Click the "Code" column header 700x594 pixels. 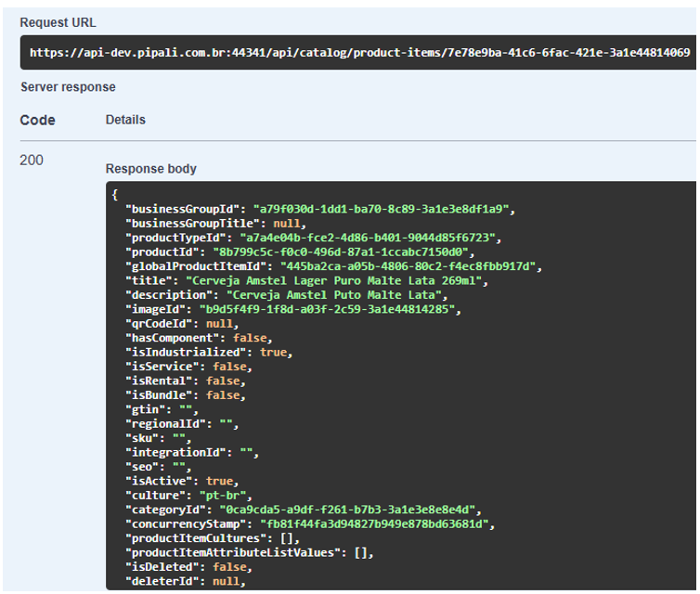(x=37, y=120)
